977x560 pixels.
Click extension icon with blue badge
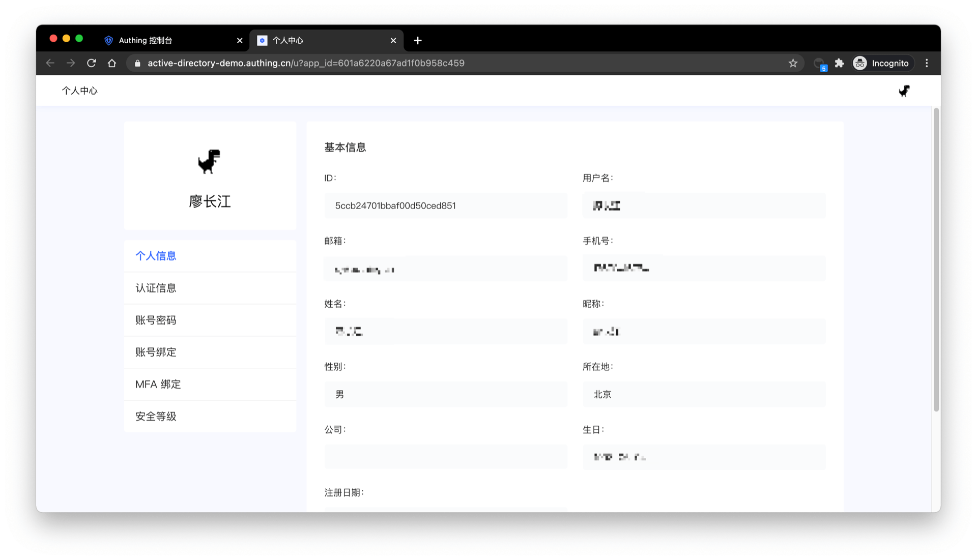(x=819, y=64)
